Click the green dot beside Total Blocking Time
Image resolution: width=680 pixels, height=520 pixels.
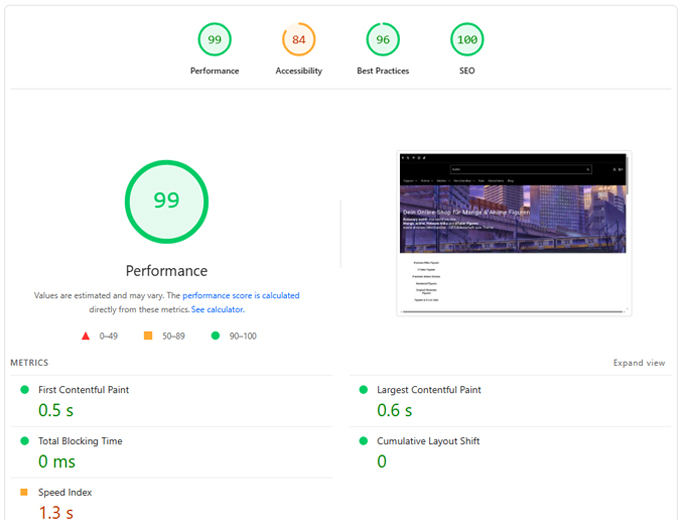24,441
